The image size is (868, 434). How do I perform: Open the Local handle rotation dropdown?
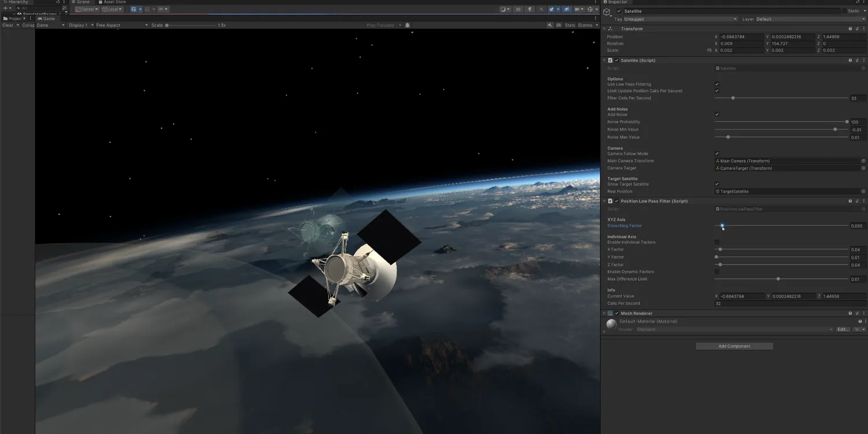(x=112, y=9)
